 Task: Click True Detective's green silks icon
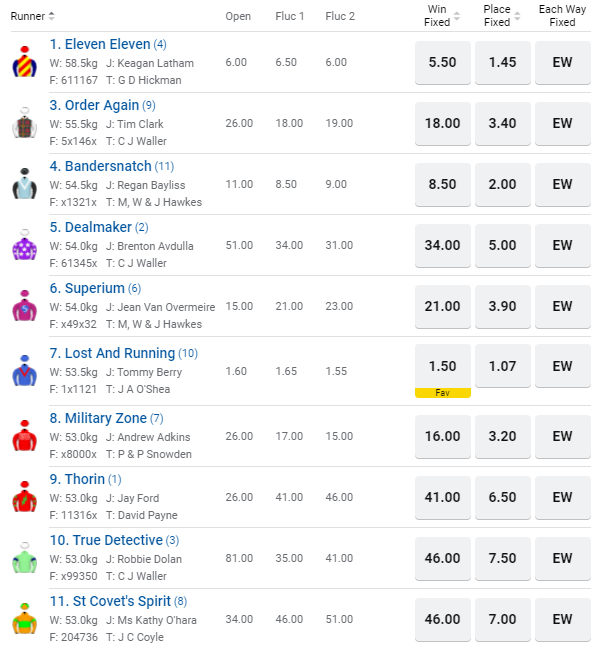[x=24, y=558]
